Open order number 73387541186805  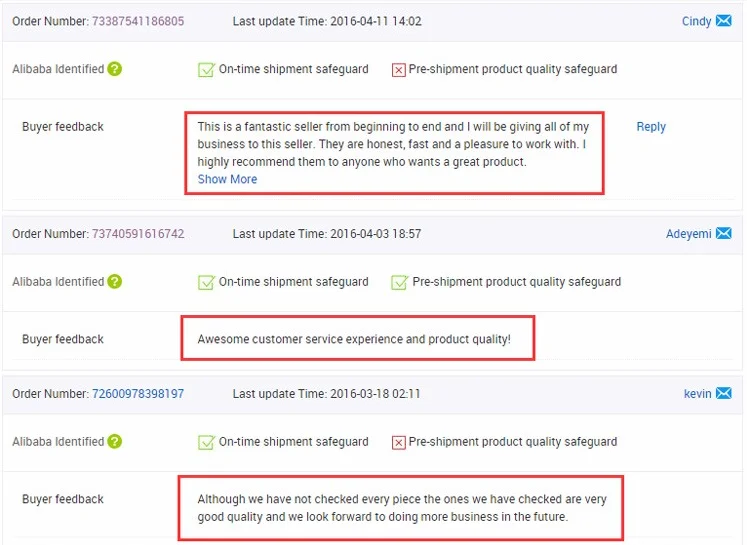138,21
